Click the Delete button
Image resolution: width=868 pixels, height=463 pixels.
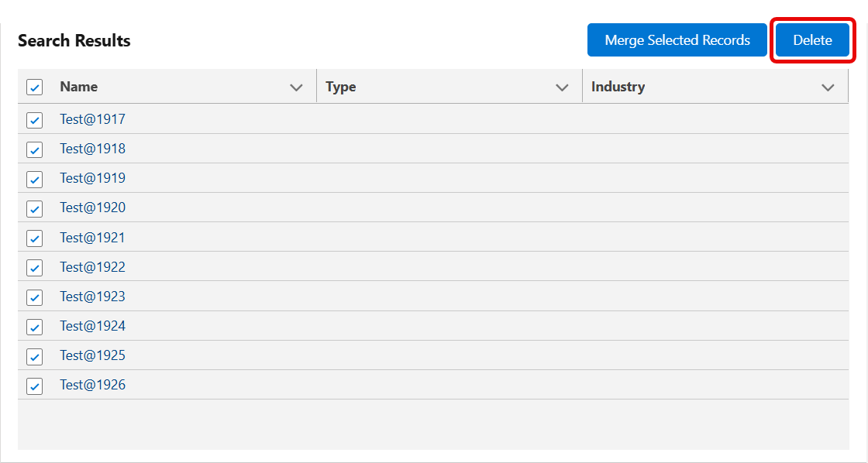[812, 39]
